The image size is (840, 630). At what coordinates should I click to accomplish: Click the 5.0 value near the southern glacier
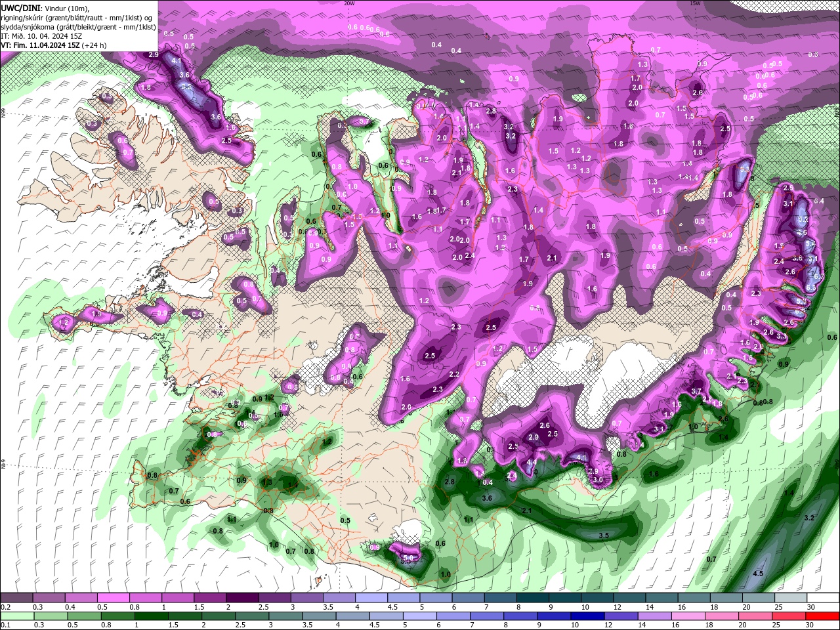tap(408, 558)
